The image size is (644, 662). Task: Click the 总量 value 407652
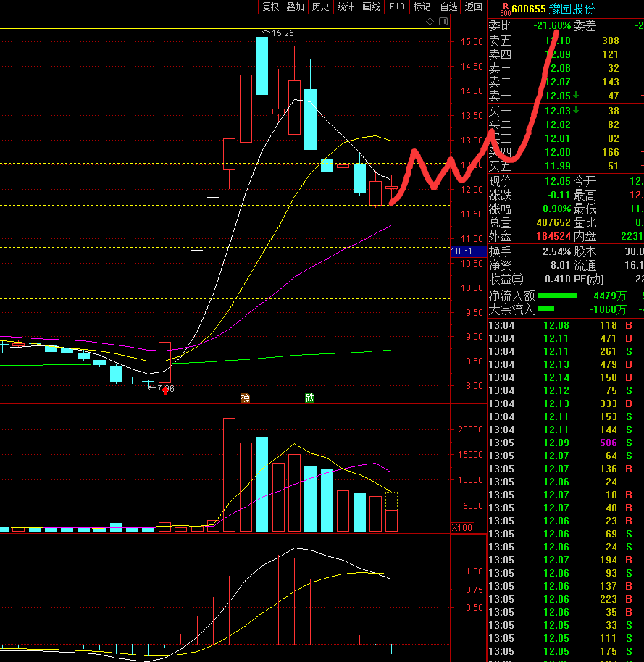pos(553,222)
